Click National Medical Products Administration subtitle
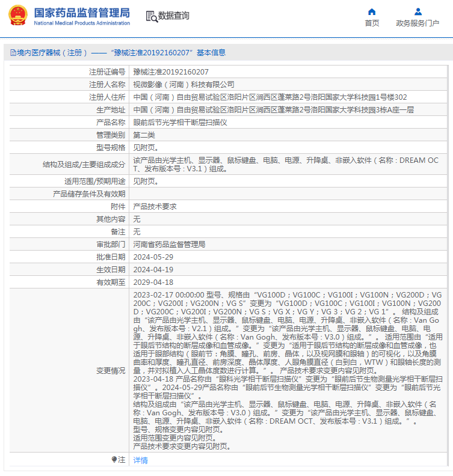 click(x=82, y=23)
